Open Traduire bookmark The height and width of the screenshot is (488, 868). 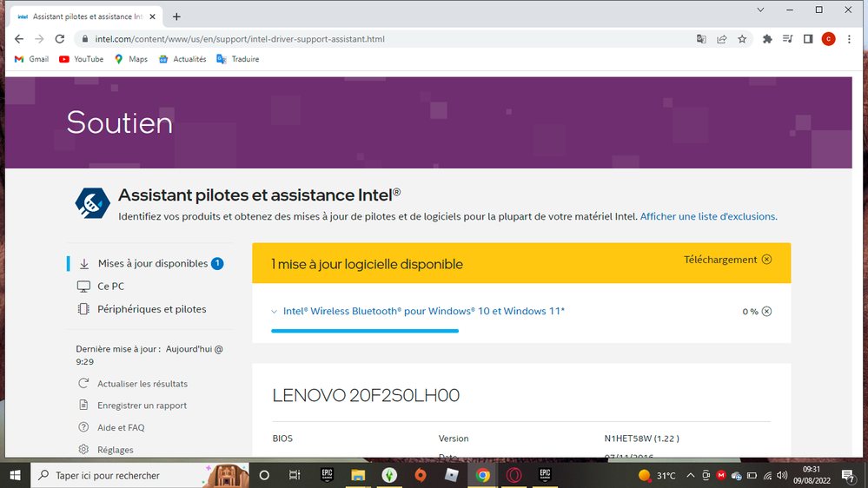pos(238,59)
